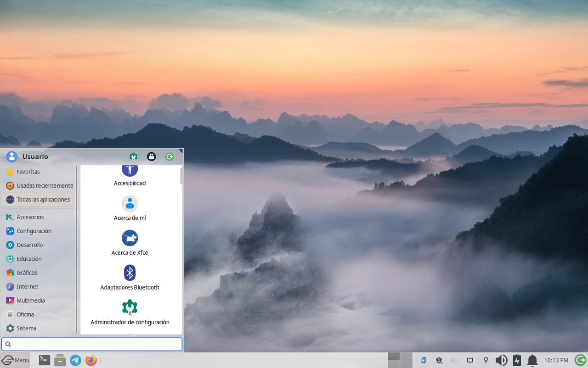This screenshot has width=588, height=368.
Task: Toggle the battery indicator in the tray
Action: (516, 360)
